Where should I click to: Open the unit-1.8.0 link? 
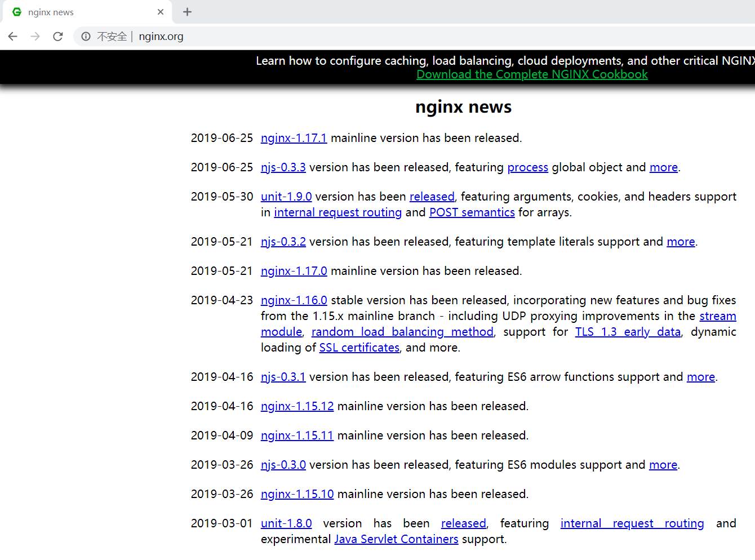(x=286, y=523)
